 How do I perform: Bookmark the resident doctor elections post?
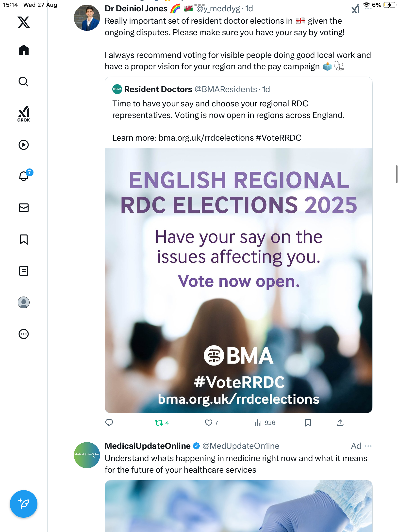[x=308, y=423]
